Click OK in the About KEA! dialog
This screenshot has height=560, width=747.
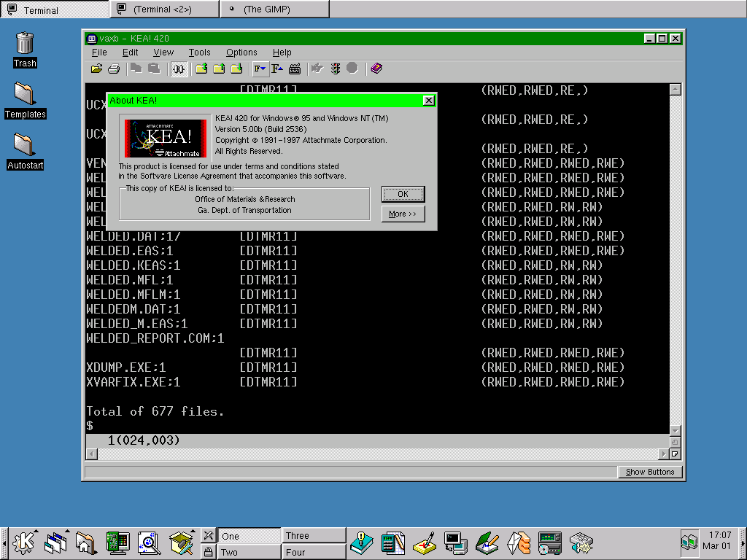(x=403, y=194)
